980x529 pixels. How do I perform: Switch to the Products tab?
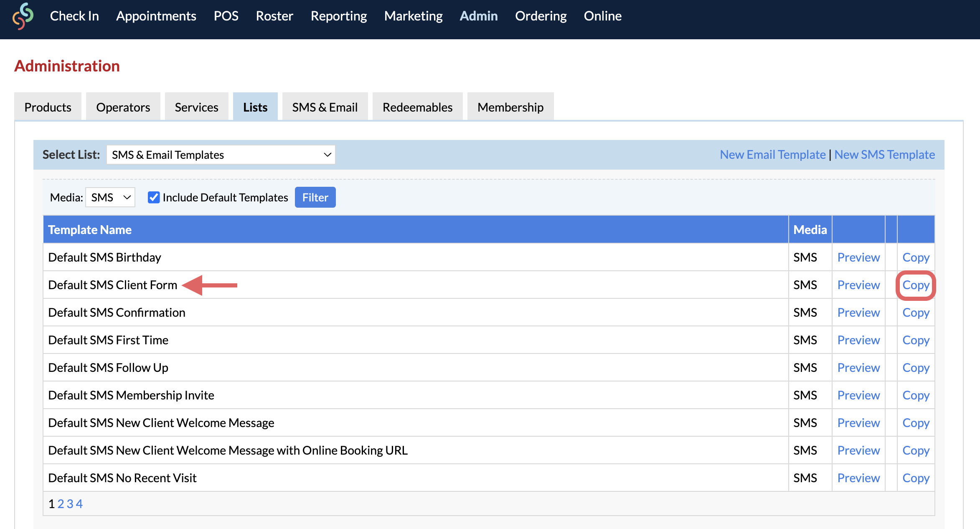(x=47, y=107)
